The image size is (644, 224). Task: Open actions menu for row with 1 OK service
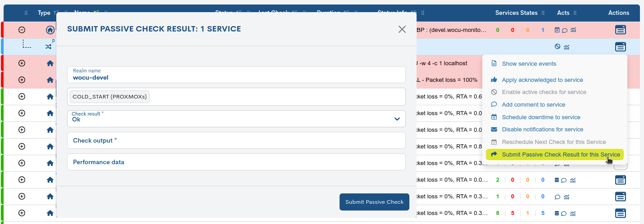pos(621,197)
